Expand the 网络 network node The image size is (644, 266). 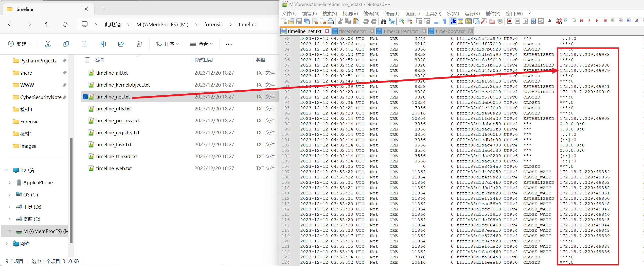pos(7,243)
